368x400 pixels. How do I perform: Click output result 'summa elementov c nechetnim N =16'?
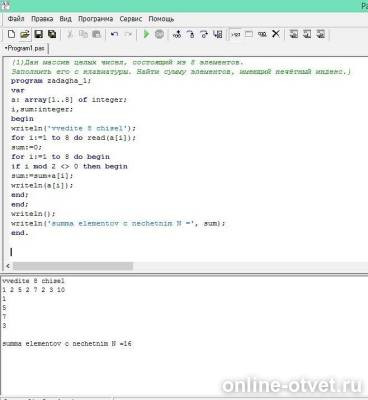[67, 344]
